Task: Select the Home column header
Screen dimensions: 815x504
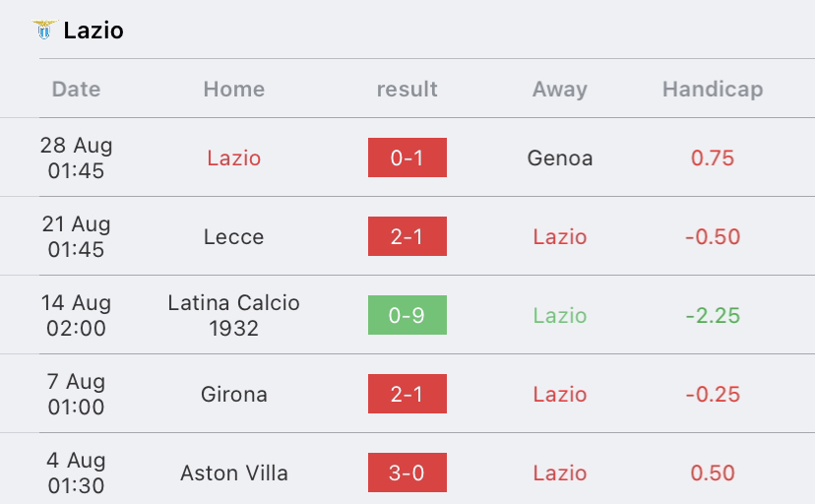Action: [x=234, y=89]
